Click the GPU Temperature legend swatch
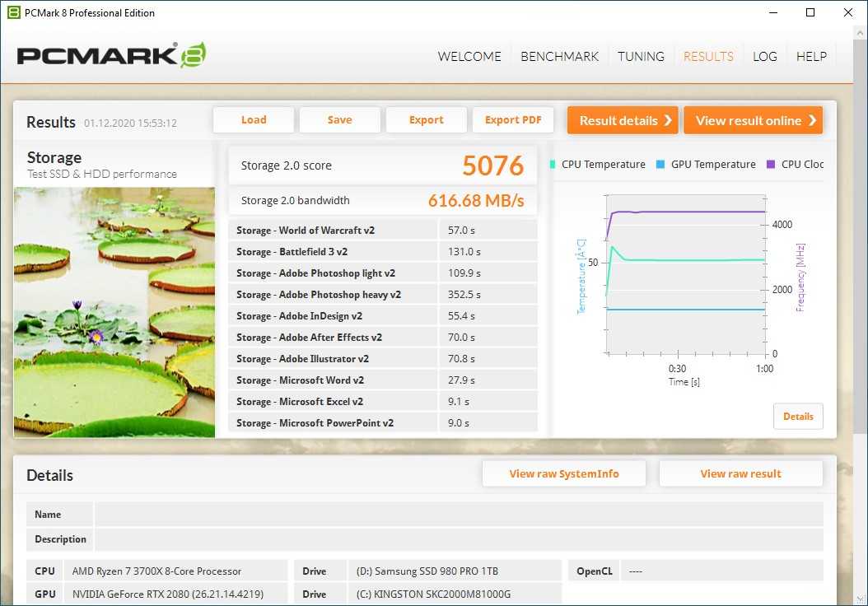Screen dimensions: 868x606 pos(660,165)
